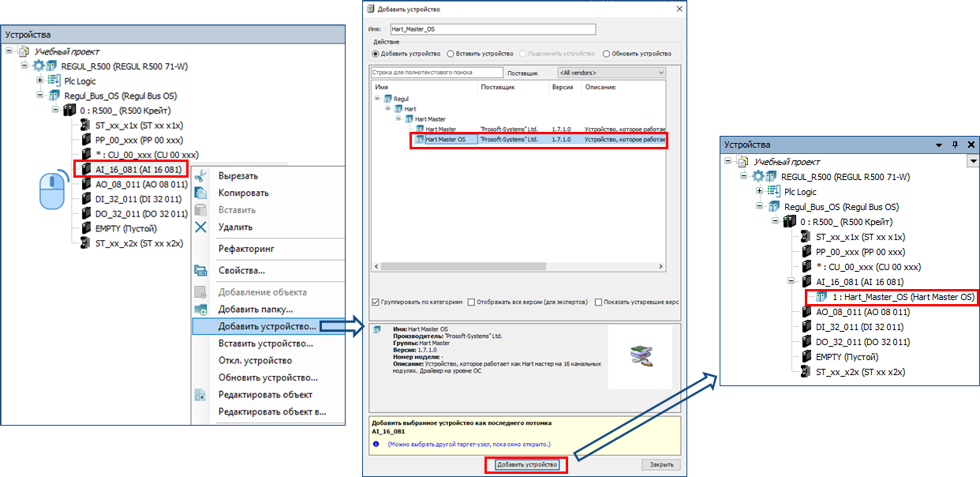Expand Plc Logic in the left device tree

pyautogui.click(x=40, y=81)
